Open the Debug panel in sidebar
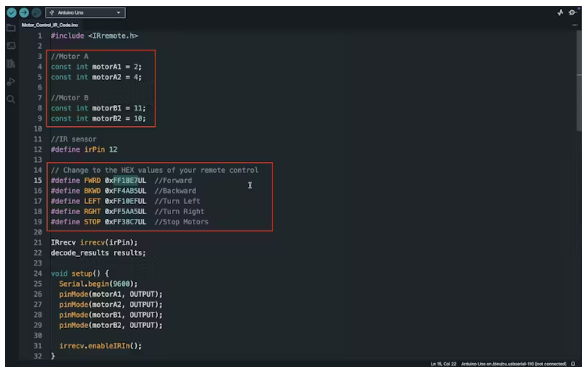The width and height of the screenshot is (587, 379). 11,82
